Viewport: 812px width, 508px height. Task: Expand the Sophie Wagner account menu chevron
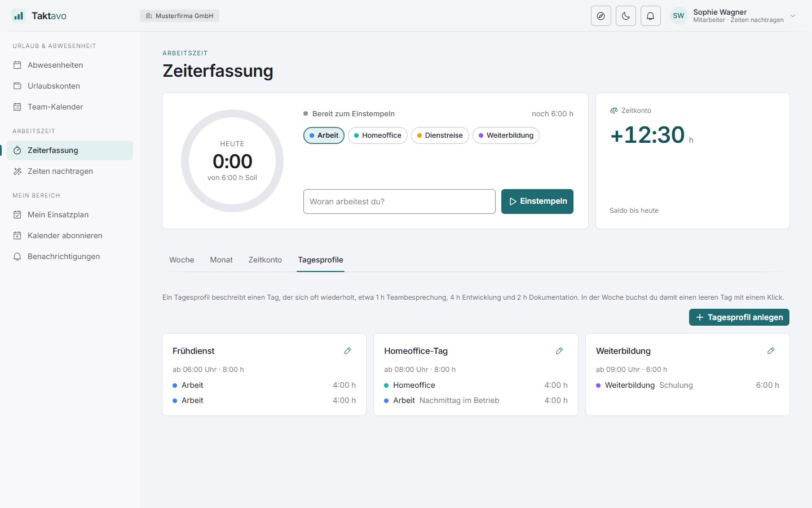793,16
